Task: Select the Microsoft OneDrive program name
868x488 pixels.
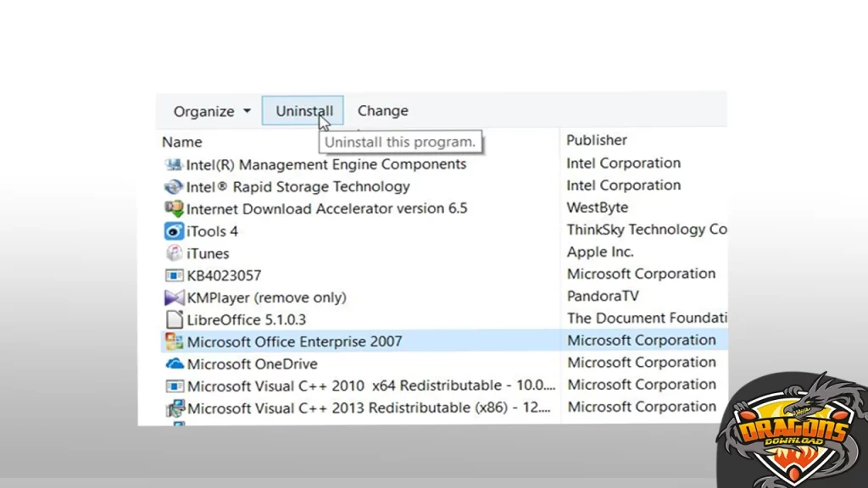Action: click(x=252, y=363)
